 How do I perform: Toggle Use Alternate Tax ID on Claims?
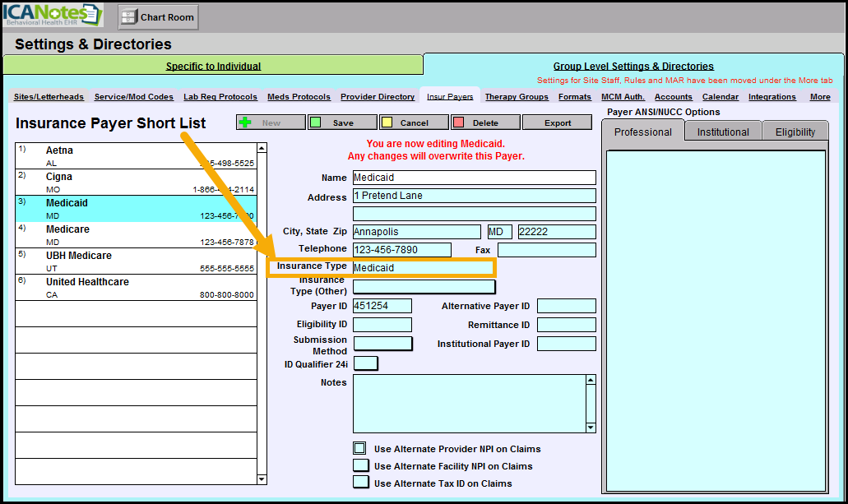tap(359, 482)
